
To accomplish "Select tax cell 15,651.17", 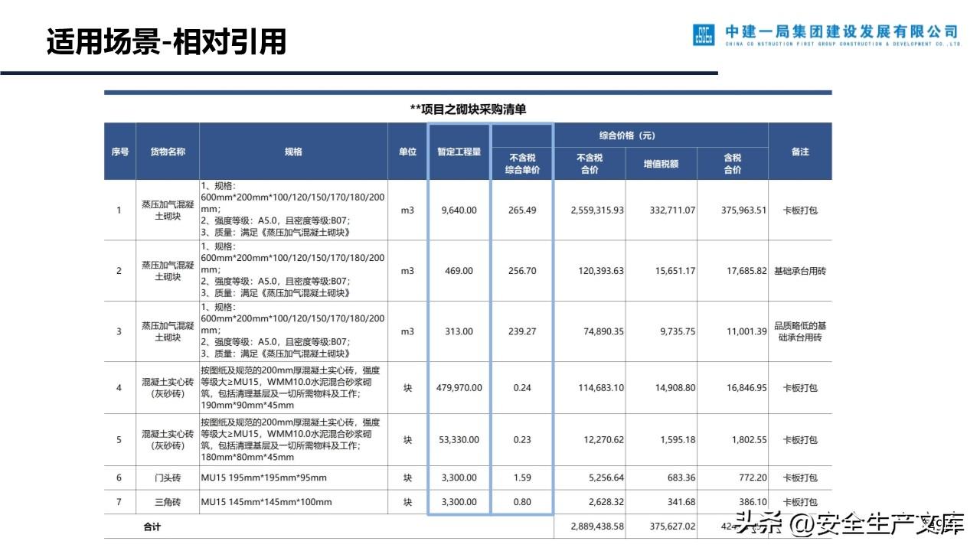I will [x=675, y=271].
